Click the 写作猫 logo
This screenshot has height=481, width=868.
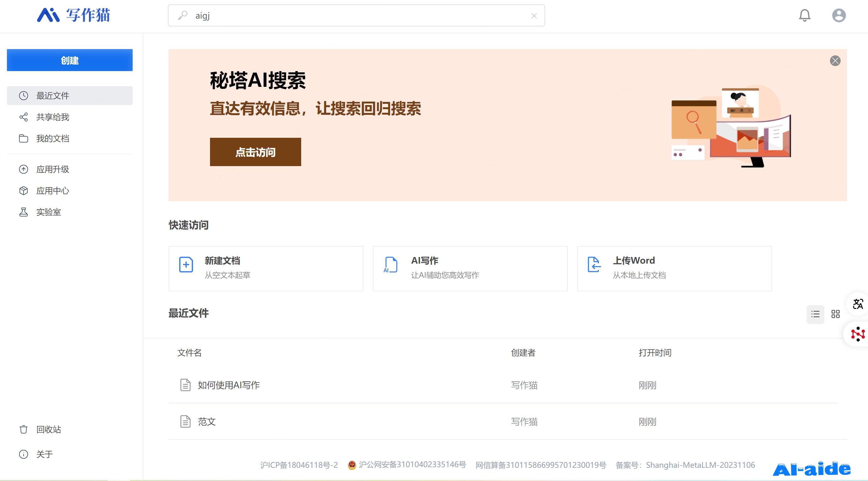74,15
